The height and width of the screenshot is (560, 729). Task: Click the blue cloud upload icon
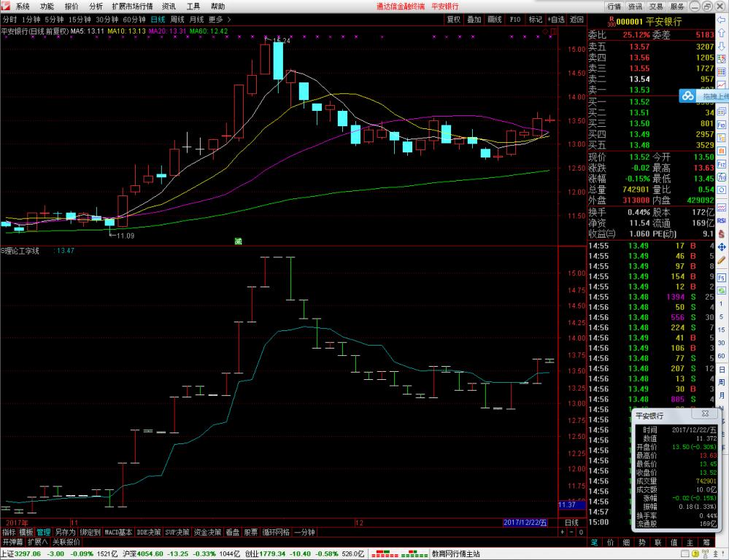(687, 96)
